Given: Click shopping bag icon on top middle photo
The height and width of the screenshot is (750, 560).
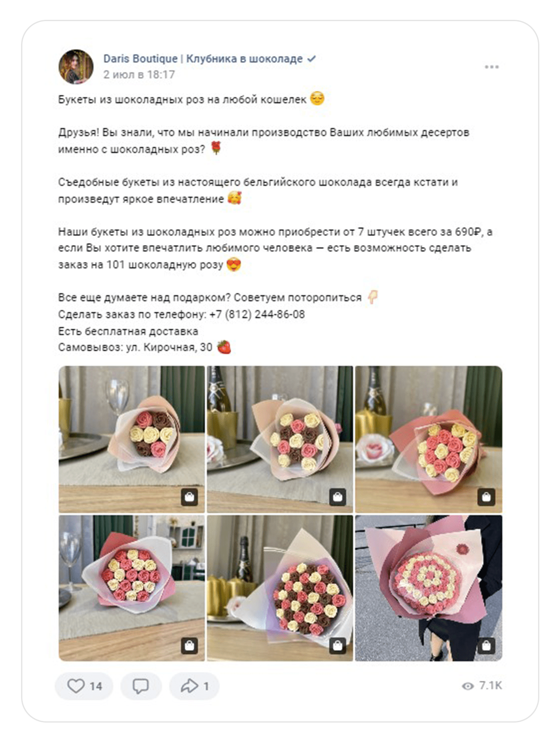Looking at the screenshot, I should click(x=338, y=497).
